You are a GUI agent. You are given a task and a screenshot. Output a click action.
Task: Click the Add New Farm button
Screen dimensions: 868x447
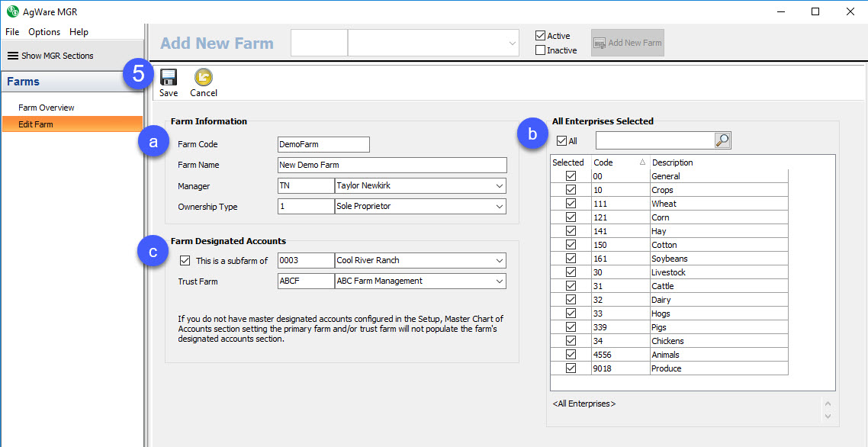pos(627,43)
